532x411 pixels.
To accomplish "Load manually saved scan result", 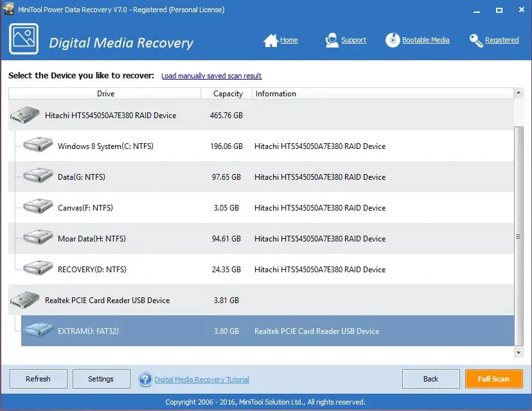I will tap(211, 76).
